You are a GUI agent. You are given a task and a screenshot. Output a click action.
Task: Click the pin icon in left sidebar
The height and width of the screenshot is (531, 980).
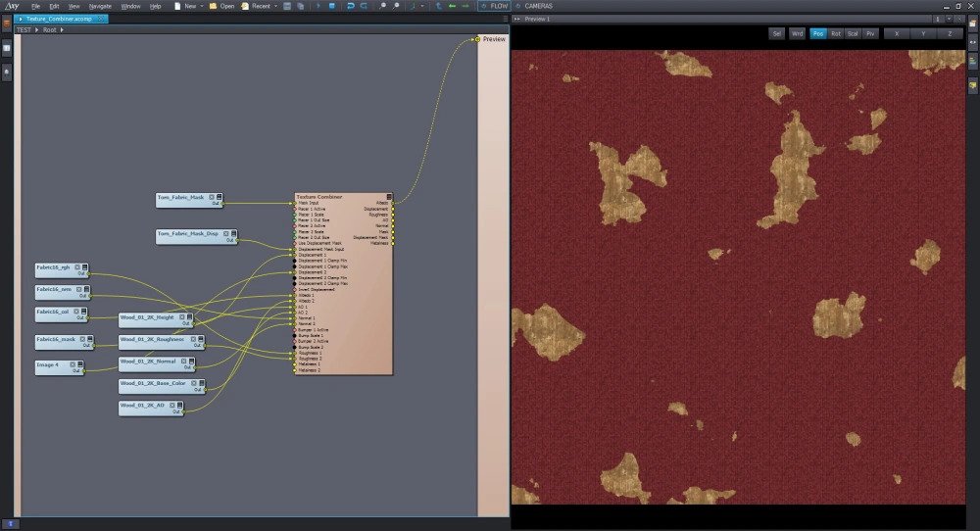[x=6, y=72]
